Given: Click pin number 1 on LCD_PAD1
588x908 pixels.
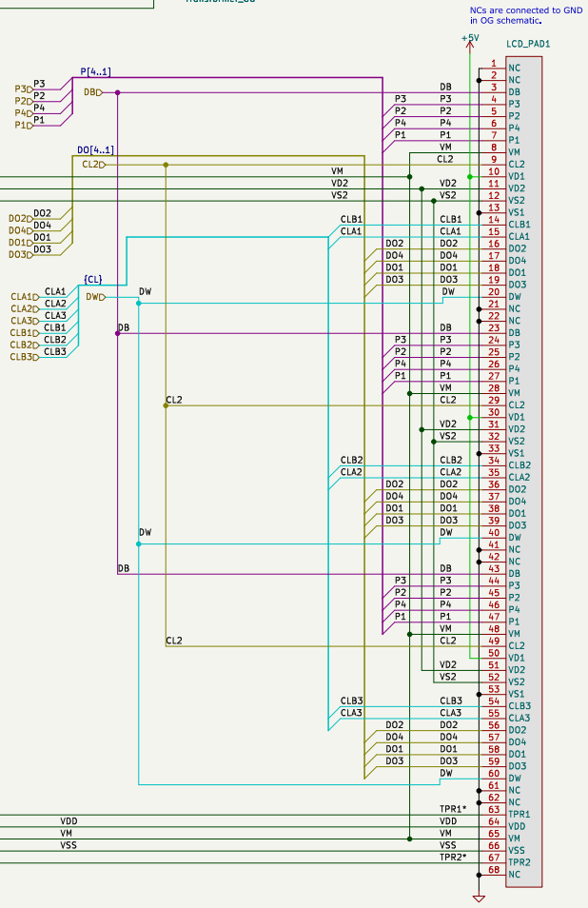Looking at the screenshot, I should [x=493, y=63].
